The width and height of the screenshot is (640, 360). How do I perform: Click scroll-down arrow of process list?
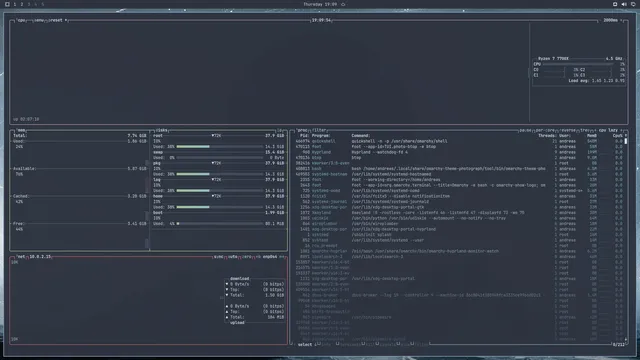626,339
